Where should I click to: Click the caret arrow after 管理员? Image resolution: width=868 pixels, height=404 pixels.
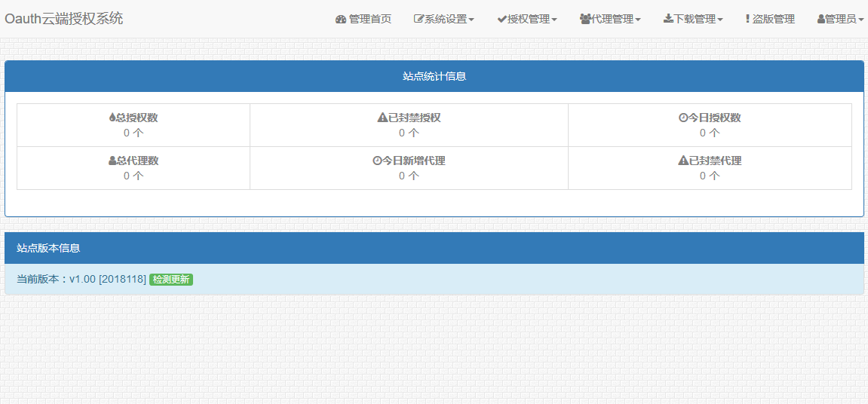click(861, 20)
